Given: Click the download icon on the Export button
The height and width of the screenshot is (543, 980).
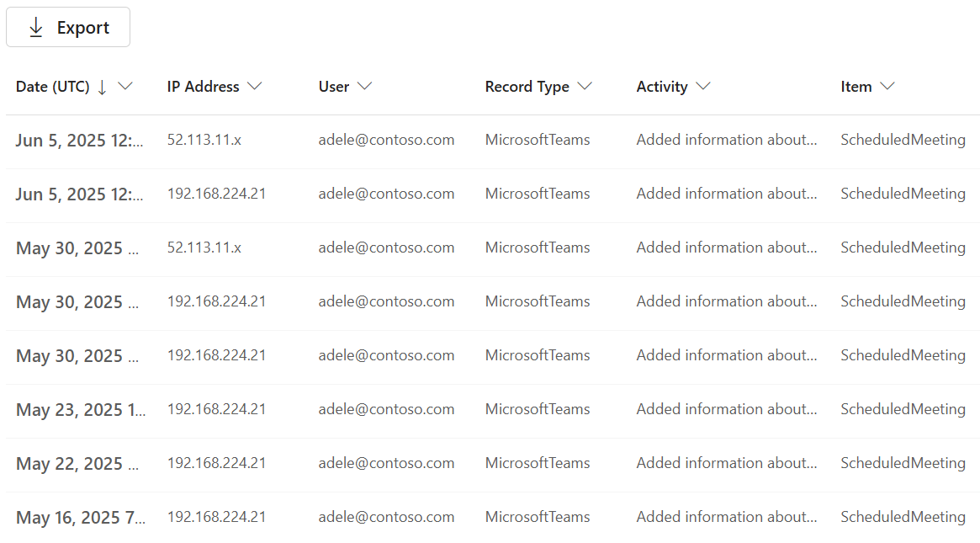Looking at the screenshot, I should pyautogui.click(x=35, y=27).
